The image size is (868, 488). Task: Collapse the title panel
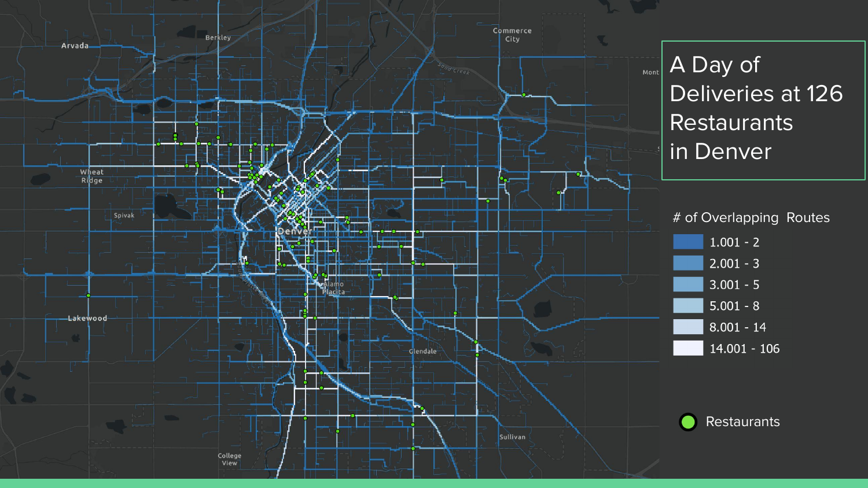(x=757, y=109)
